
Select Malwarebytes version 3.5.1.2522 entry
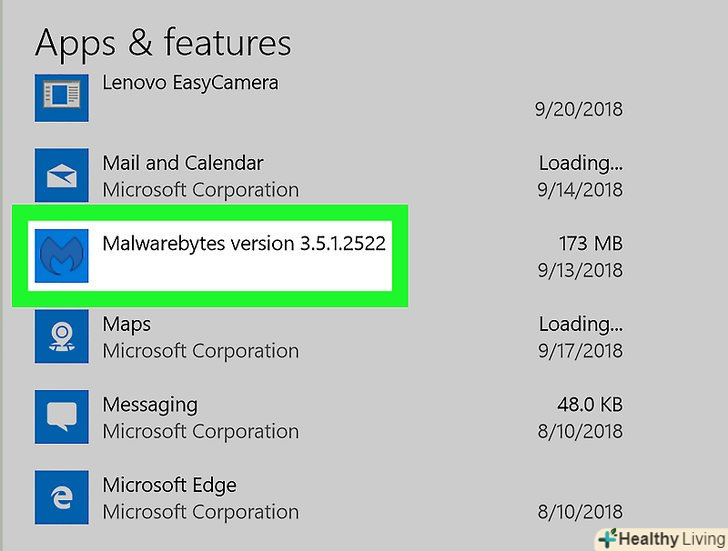[x=244, y=243]
